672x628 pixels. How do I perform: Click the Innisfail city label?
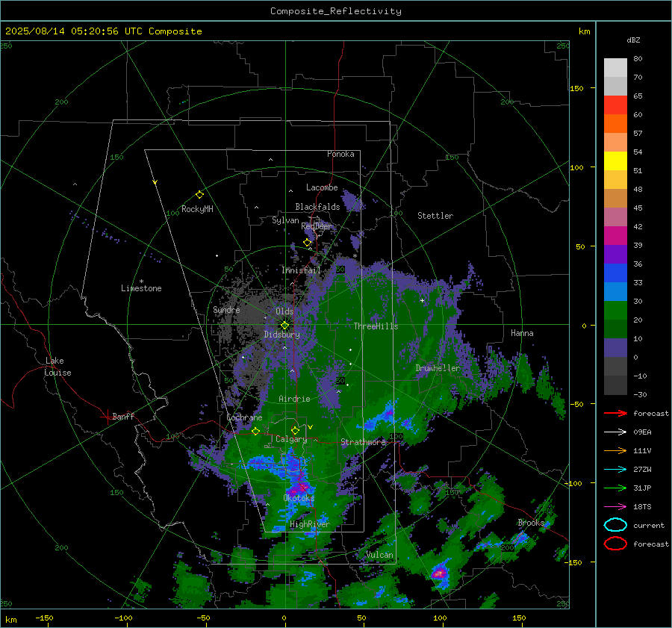(x=301, y=270)
